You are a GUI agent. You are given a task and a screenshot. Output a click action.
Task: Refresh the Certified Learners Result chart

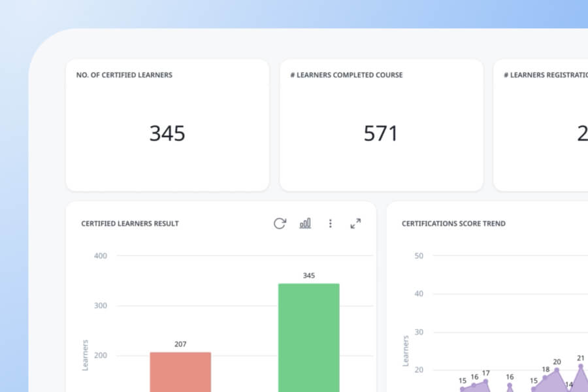(280, 223)
